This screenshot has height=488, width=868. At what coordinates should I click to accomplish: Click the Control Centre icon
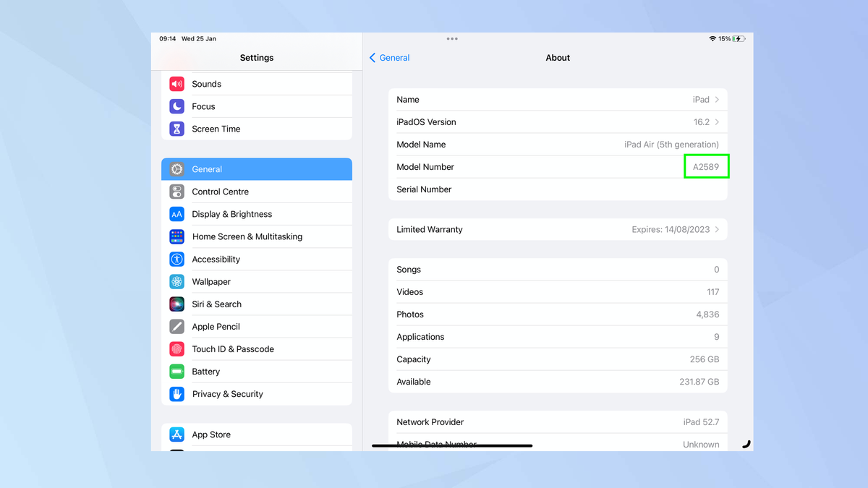click(176, 191)
